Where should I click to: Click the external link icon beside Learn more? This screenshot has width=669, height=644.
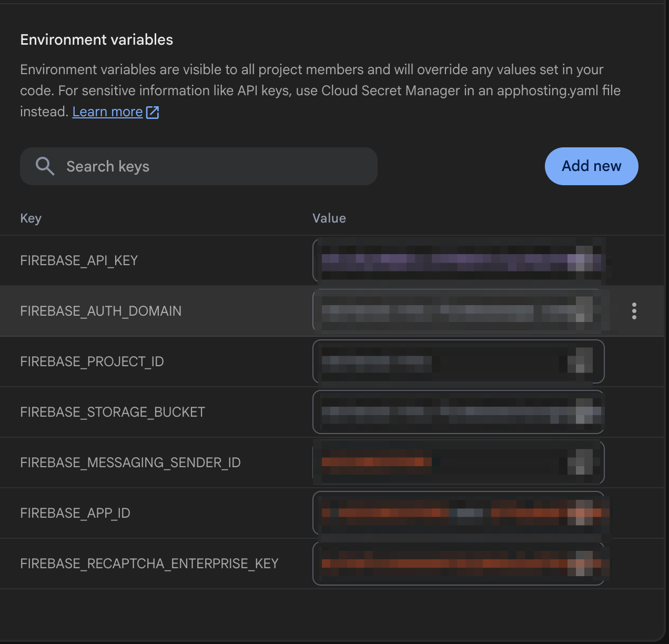tap(153, 112)
